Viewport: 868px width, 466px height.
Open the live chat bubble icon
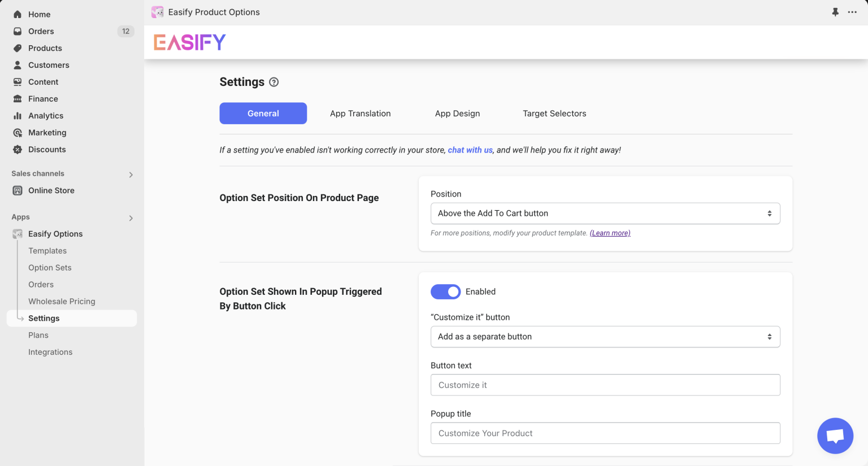pos(835,435)
